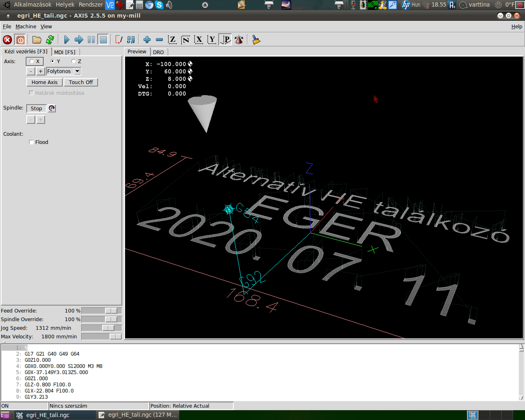Click the volume speaker icon in the top panel
Image resolution: width=525 pixels, height=420 pixels.
click(x=169, y=5)
